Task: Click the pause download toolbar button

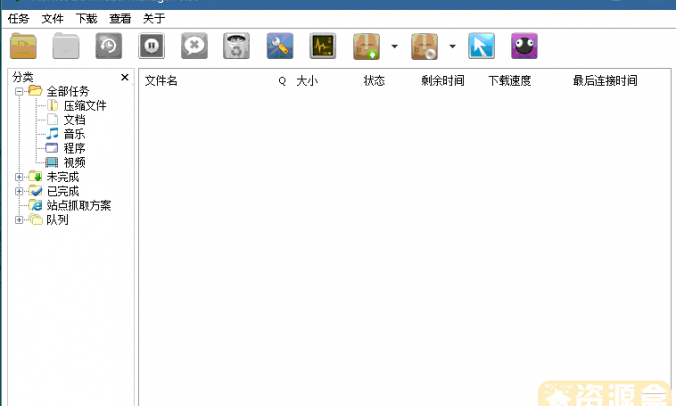Action: [x=151, y=46]
